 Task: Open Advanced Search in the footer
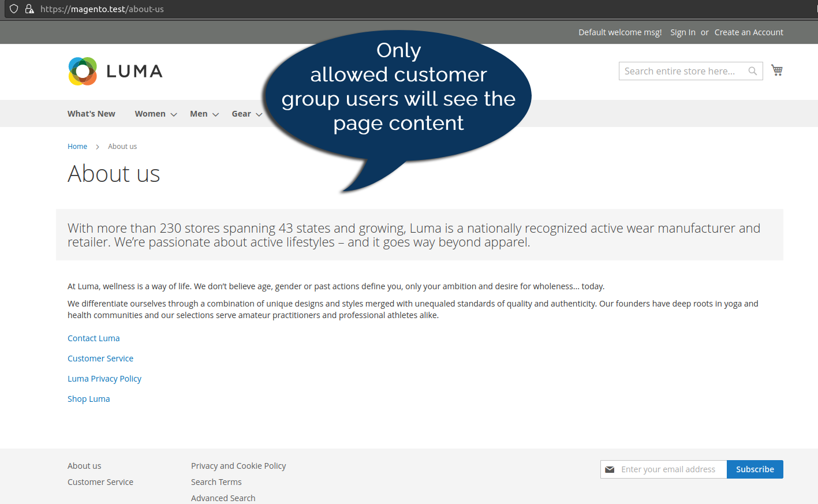[223, 498]
